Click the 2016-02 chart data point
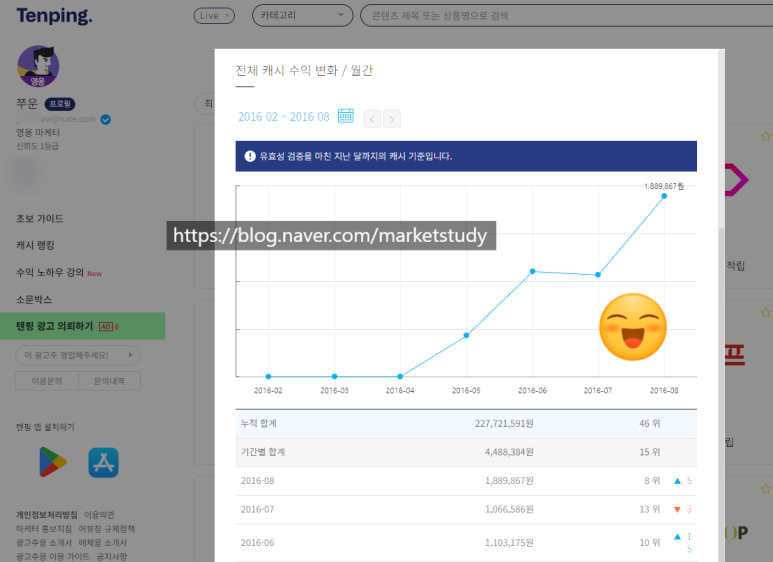The height and width of the screenshot is (562, 773). click(x=268, y=376)
